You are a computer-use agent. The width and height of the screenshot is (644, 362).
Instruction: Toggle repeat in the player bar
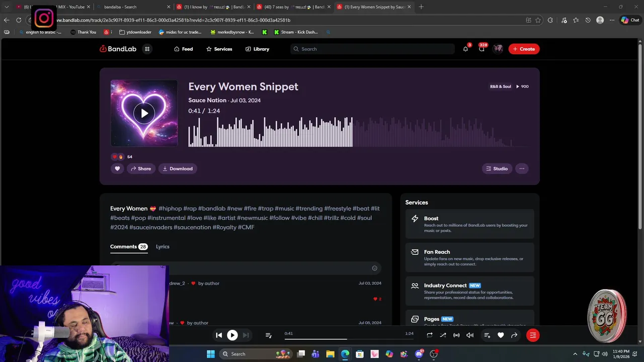click(x=430, y=335)
